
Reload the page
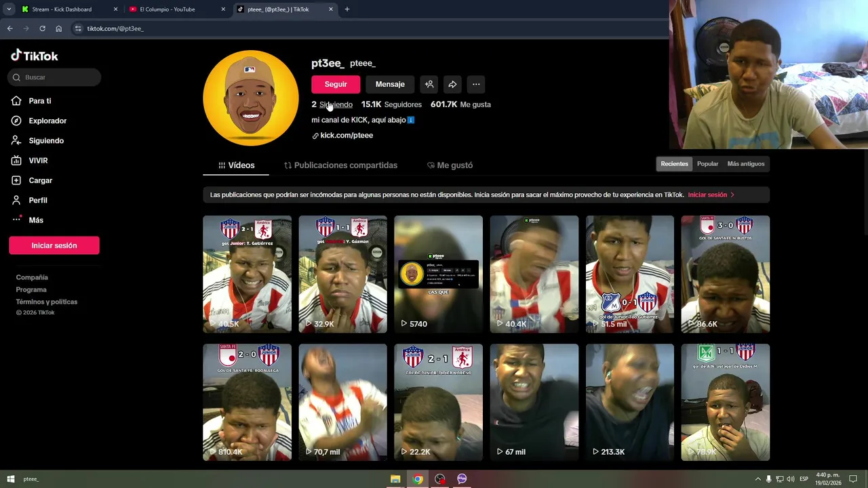[42, 28]
